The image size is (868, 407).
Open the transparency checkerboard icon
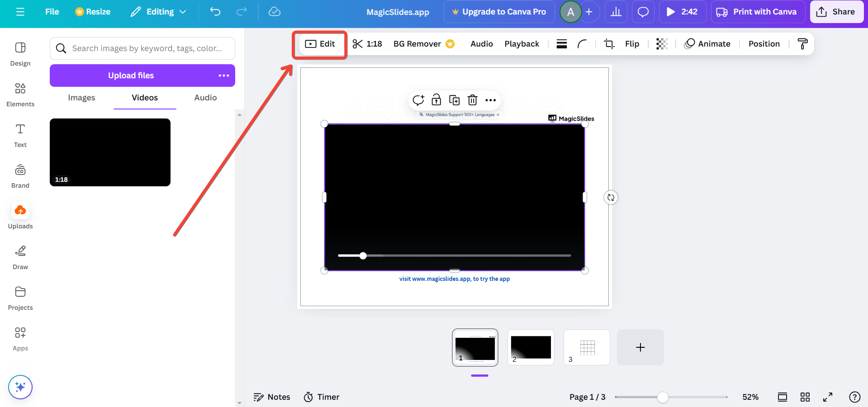pos(662,44)
